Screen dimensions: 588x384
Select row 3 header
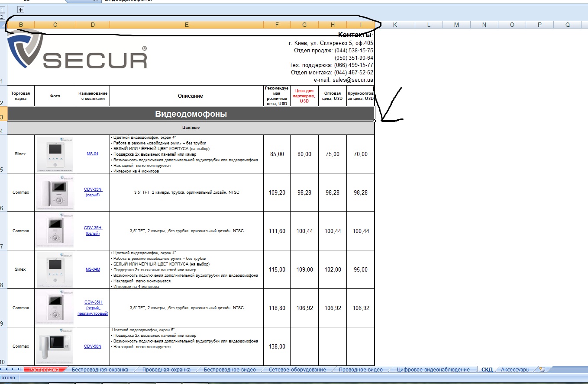point(3,114)
